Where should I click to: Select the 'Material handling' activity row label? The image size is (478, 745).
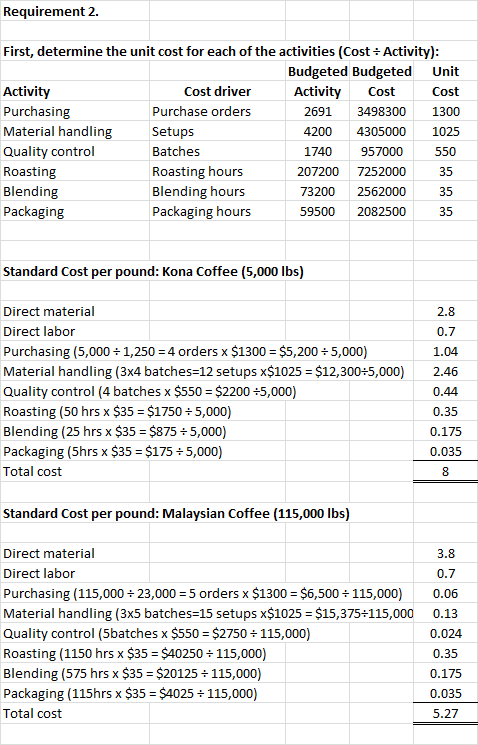pyautogui.click(x=57, y=131)
